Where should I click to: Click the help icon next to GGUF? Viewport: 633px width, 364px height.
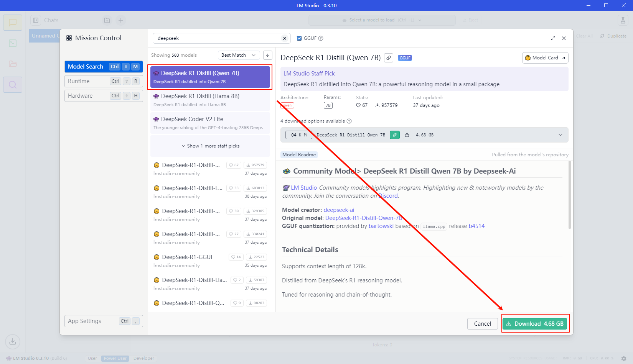pos(321,38)
